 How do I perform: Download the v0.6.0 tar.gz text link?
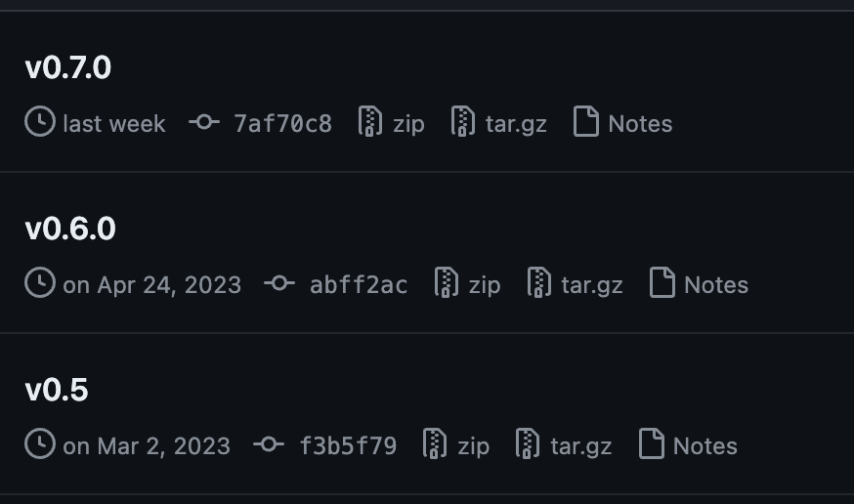tap(592, 285)
